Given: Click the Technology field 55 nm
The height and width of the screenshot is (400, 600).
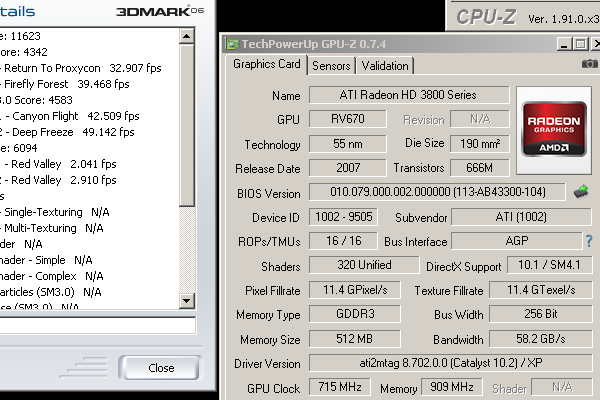Looking at the screenshot, I should point(347,144).
